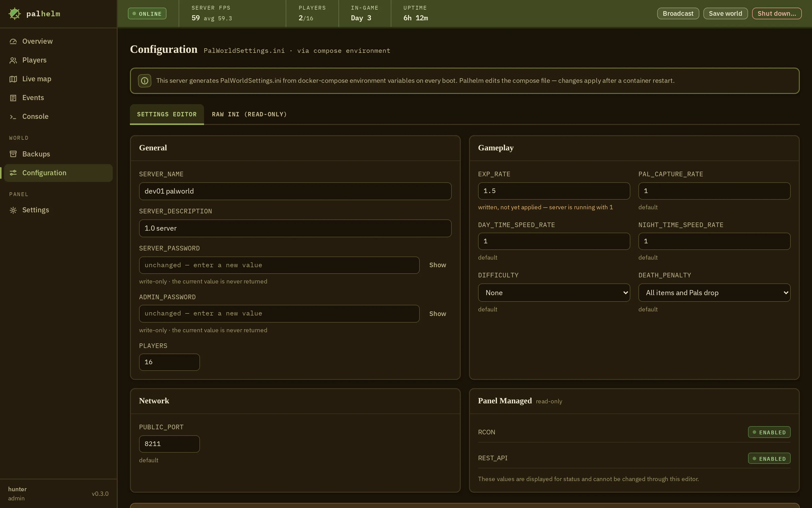Click the DAY_TIME_SPEED_RATE input field
812x508 pixels.
point(554,241)
